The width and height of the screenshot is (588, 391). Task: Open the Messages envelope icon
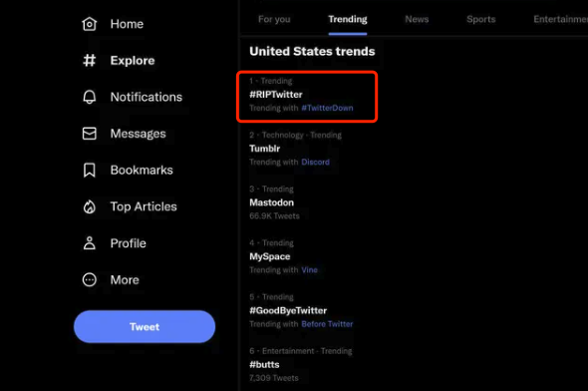tap(90, 134)
